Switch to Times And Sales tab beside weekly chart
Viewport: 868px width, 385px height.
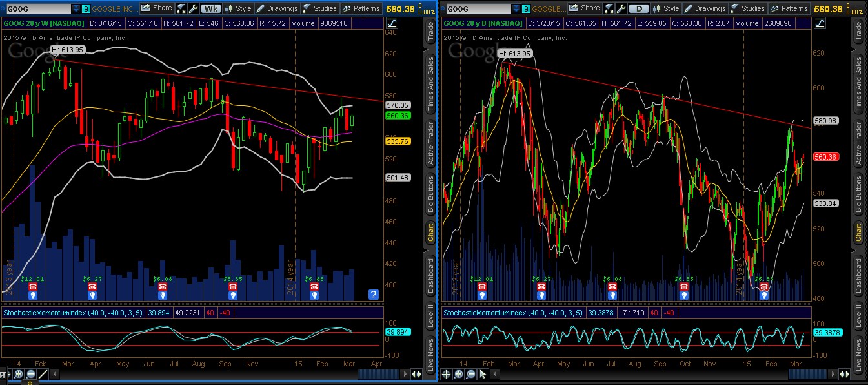click(x=430, y=84)
